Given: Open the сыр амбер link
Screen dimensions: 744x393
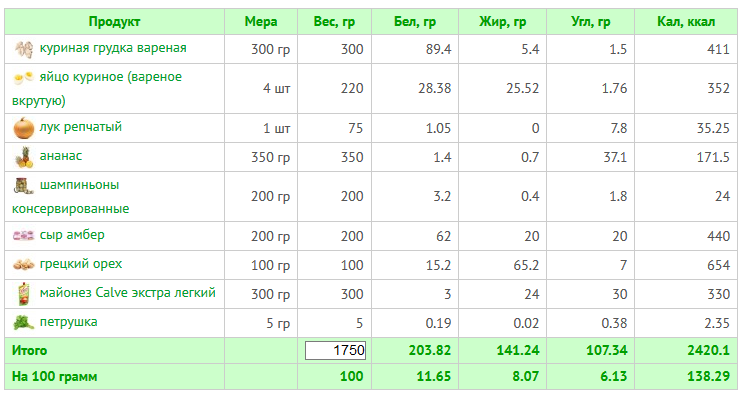Looking at the screenshot, I should pos(72,235).
